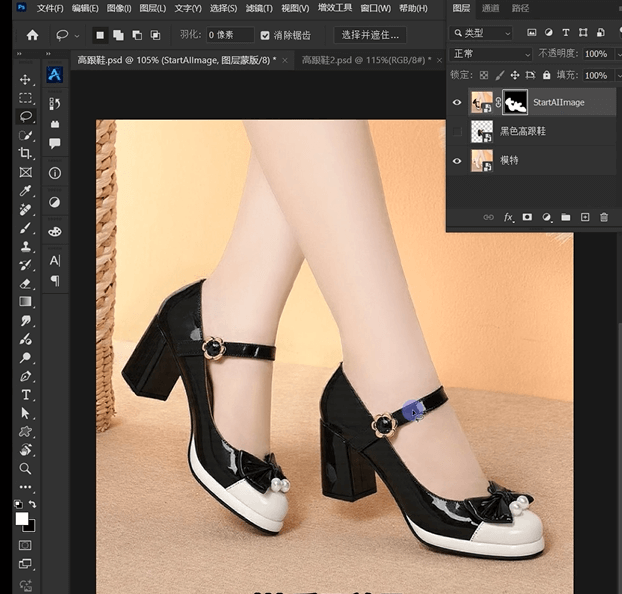Select the Move tool
This screenshot has height=594, width=622.
pyautogui.click(x=25, y=79)
